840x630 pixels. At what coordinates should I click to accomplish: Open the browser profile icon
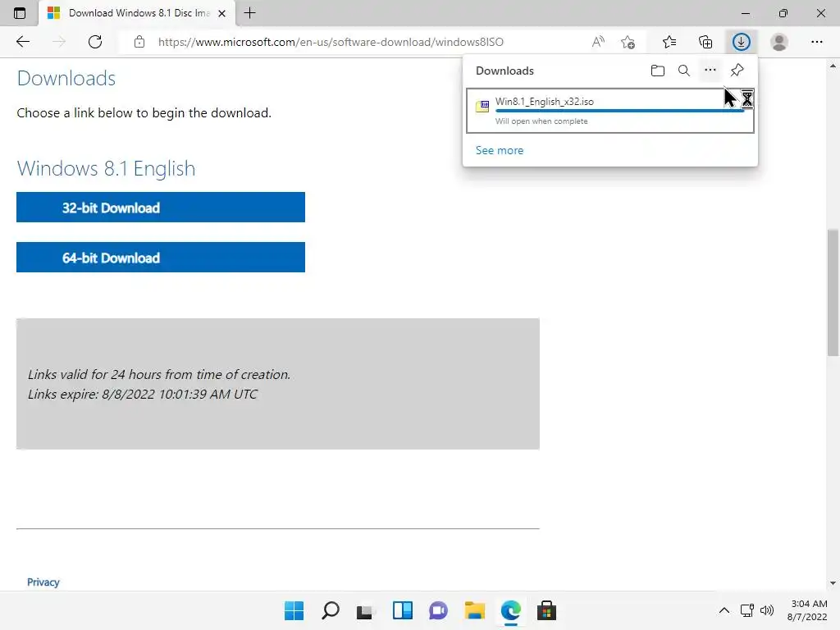click(779, 42)
